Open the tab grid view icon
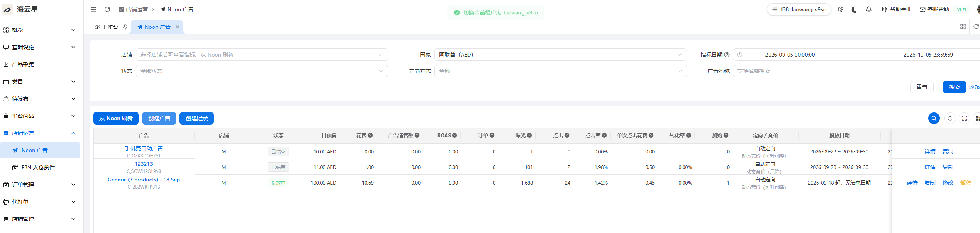This screenshot has height=233, width=980. pos(963,27)
